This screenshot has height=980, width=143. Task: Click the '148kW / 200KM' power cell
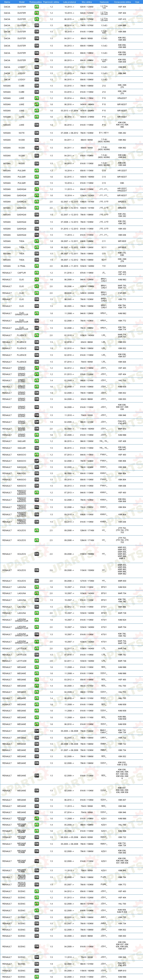pyautogui.click(x=87, y=293)
